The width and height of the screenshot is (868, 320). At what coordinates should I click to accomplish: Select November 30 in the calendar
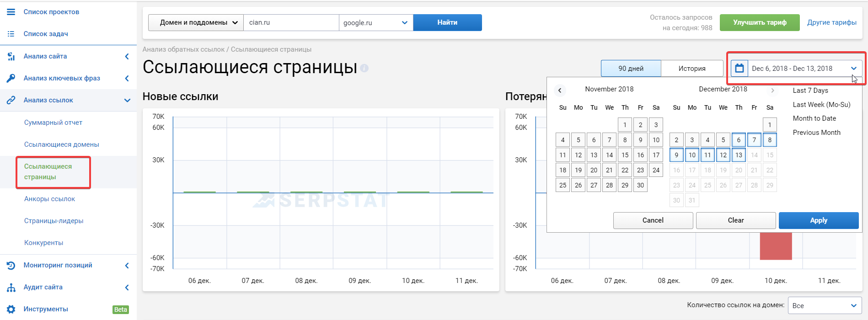(641, 185)
